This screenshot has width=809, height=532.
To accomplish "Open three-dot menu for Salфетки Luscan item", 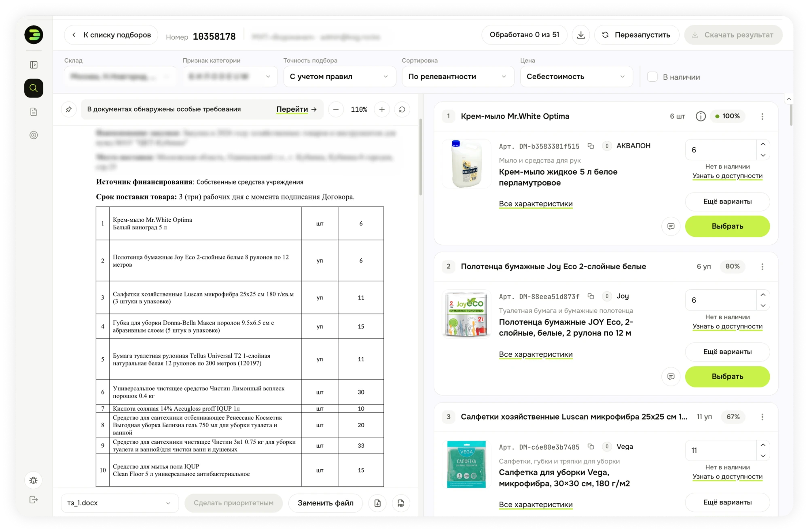I will click(762, 417).
